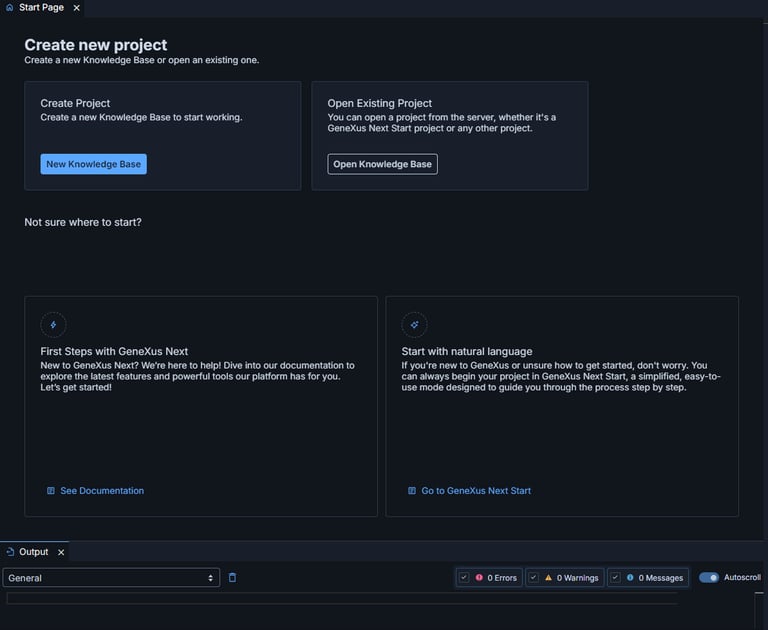Click the lightning bolt First Steps icon
The image size is (768, 630).
point(53,325)
